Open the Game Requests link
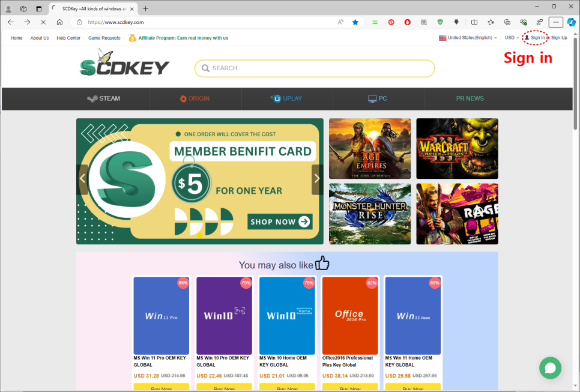 click(104, 38)
